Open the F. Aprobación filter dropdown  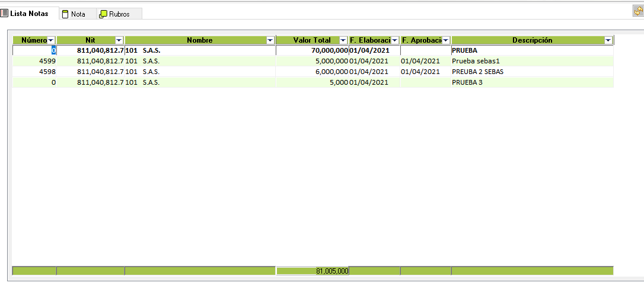[445, 40]
